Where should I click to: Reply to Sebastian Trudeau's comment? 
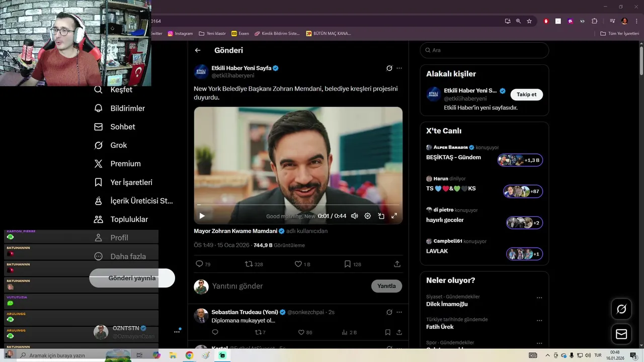(x=215, y=332)
